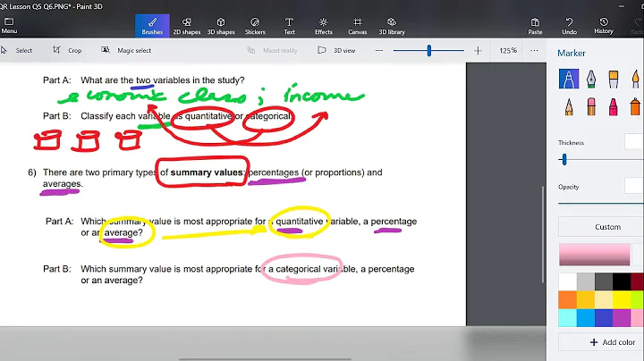Open the Canvas tab
Screen dimensions: 644x361
point(357,26)
